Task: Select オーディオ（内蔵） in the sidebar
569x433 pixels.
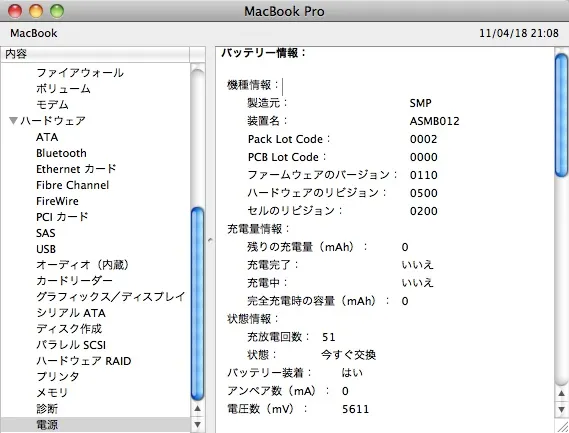Action: (x=82, y=265)
